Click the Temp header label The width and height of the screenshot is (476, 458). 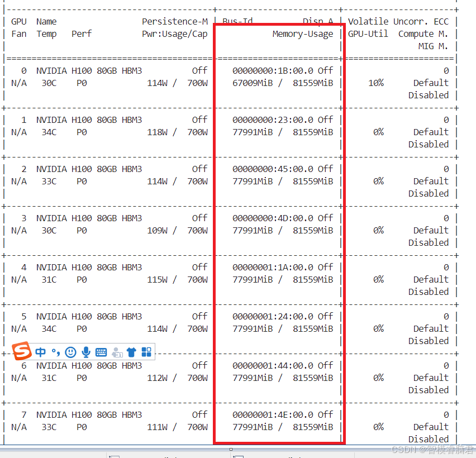click(46, 34)
